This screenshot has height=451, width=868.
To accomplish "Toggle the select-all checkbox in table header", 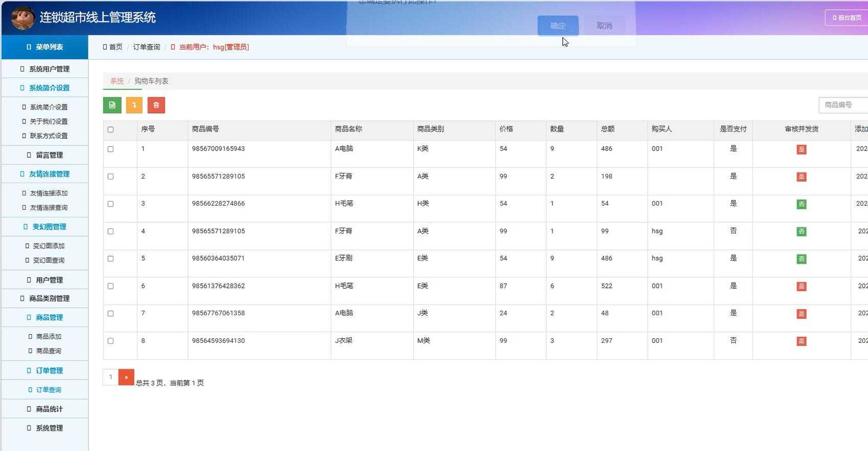I will coord(111,130).
